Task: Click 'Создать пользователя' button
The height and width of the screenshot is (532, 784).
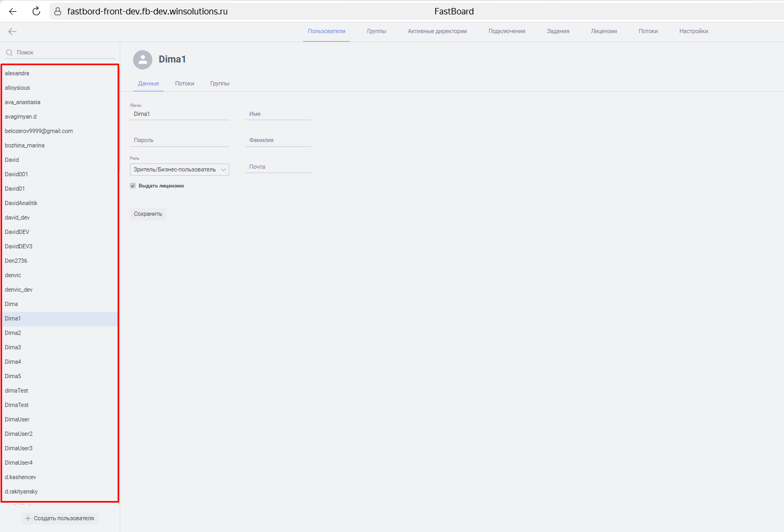Action: tap(60, 519)
